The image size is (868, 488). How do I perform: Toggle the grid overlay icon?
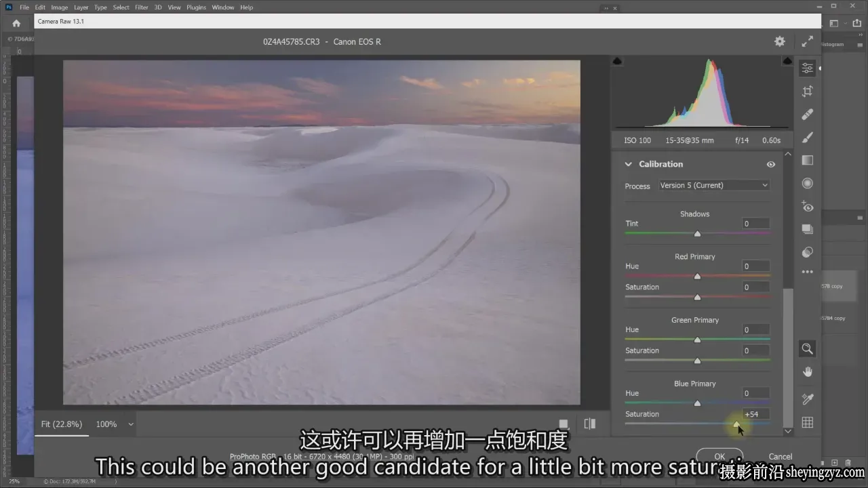(807, 422)
